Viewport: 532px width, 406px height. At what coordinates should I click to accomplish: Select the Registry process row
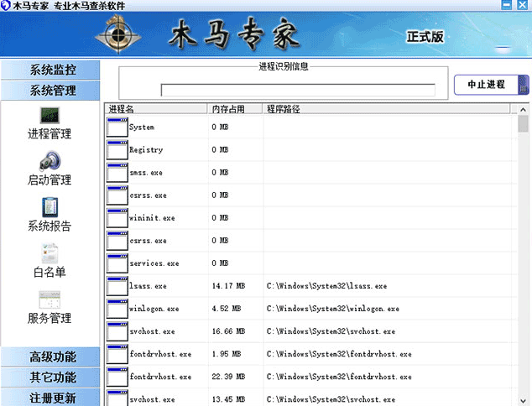point(311,149)
